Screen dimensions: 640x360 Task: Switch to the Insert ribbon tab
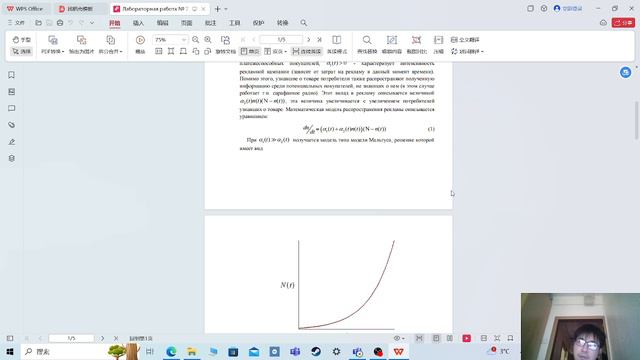point(138,23)
